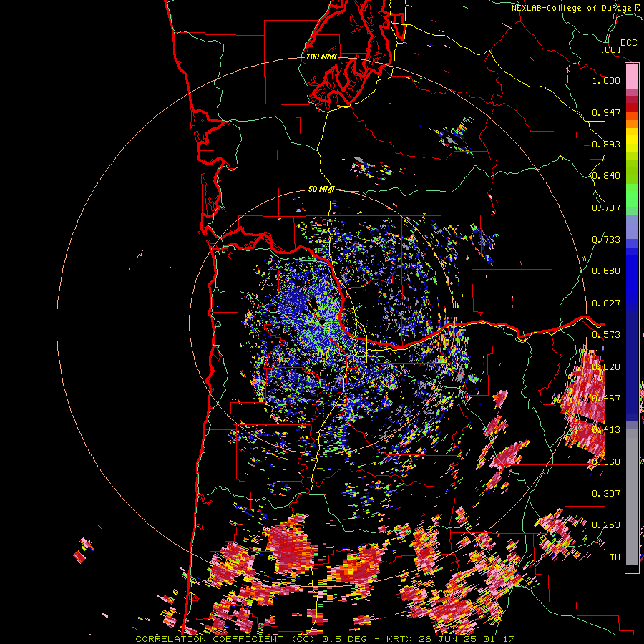Pick the bright green segment of color bar
Screen dimensions: 644x644
pyautogui.click(x=632, y=195)
